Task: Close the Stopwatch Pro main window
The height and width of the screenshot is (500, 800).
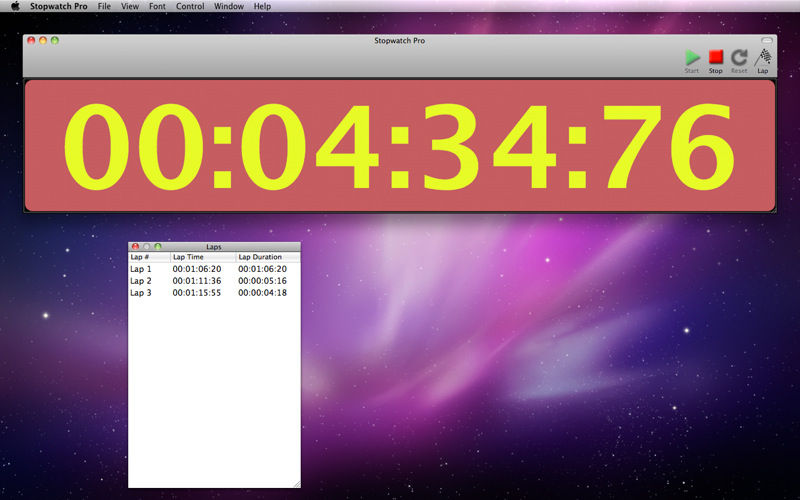Action: click(x=31, y=40)
